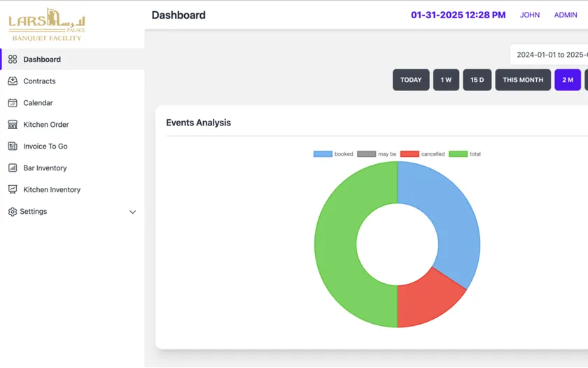Open the Kitchen Order section
The height and width of the screenshot is (368, 588).
[x=72, y=125]
